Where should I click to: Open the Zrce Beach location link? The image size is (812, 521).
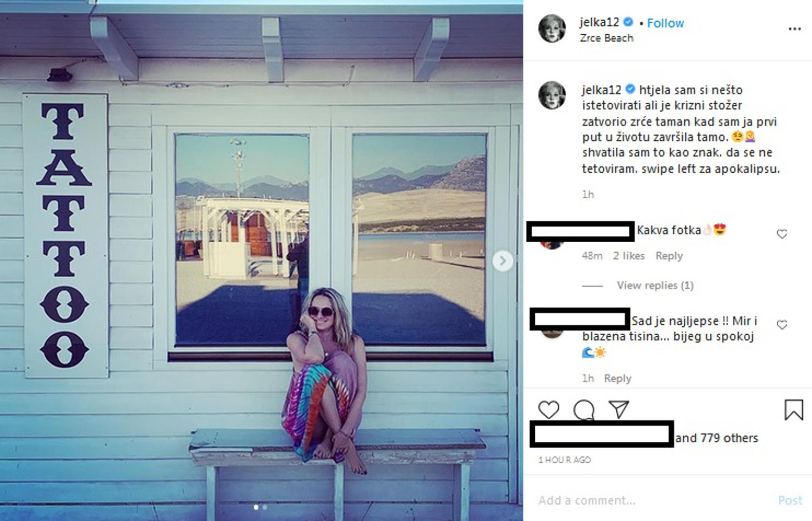[x=607, y=38]
